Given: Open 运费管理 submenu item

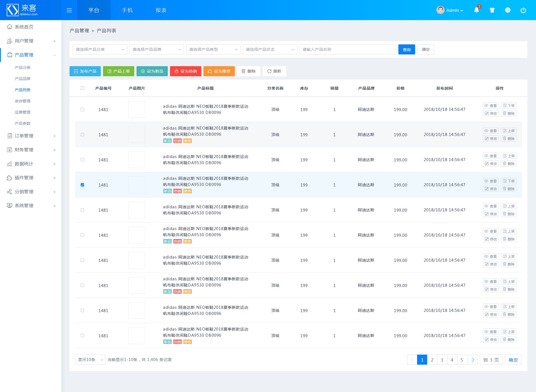Looking at the screenshot, I should (x=23, y=112).
